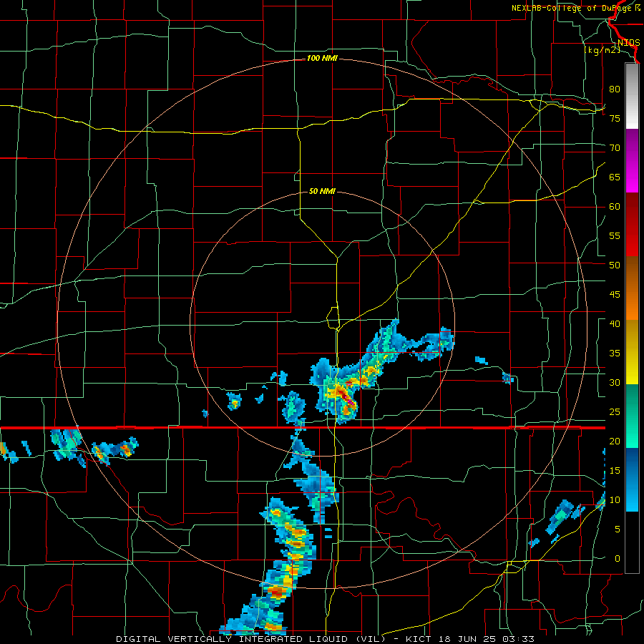This screenshot has width=644, height=644.
Task: Click the [kg/m2] units label
Action: (602, 50)
